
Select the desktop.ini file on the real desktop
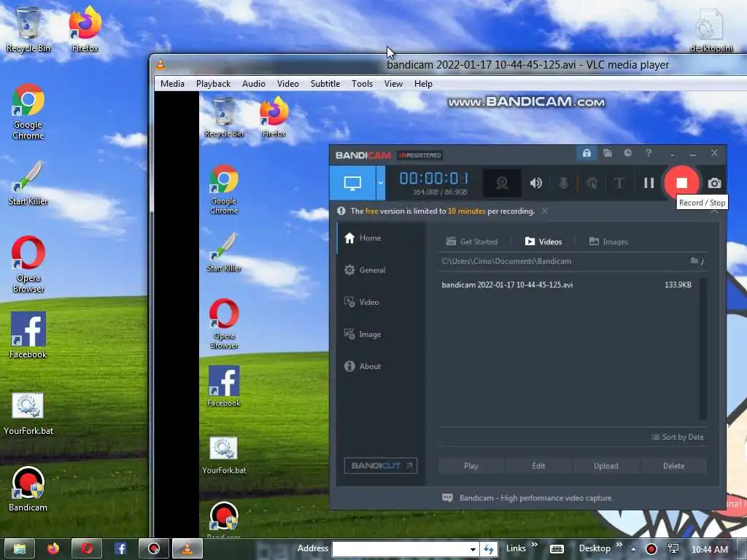711,29
